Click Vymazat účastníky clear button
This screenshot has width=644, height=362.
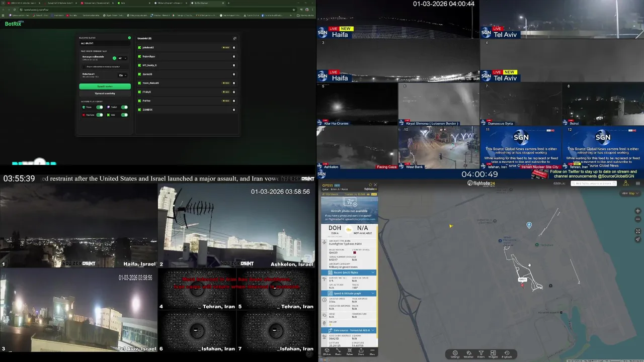click(105, 94)
